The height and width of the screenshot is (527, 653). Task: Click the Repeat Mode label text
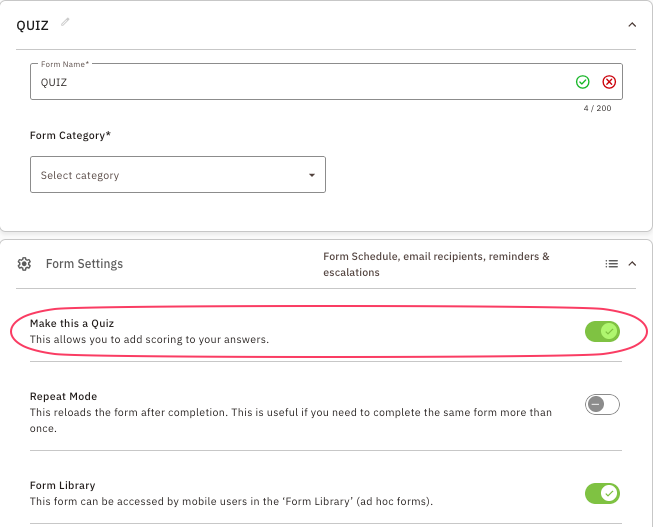tap(63, 396)
